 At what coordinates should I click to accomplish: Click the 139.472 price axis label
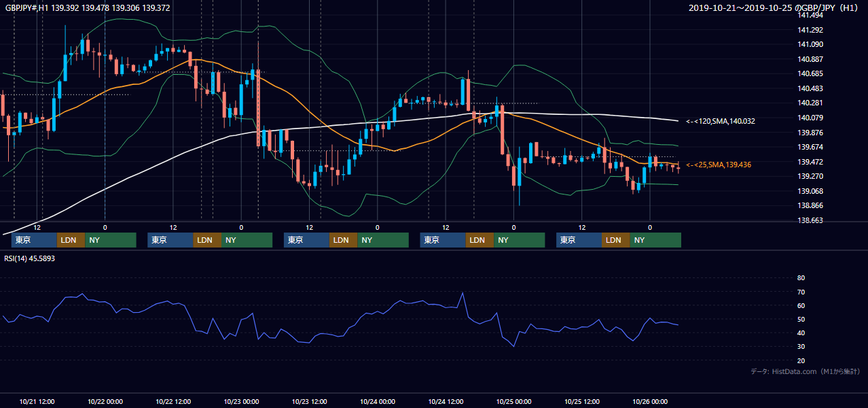pos(810,162)
